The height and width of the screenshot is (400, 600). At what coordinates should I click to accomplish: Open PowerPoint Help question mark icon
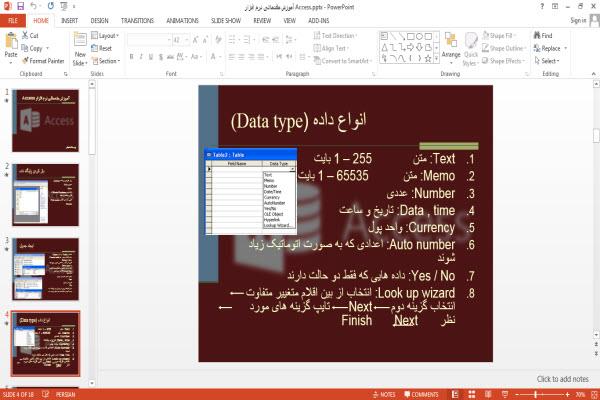click(542, 6)
